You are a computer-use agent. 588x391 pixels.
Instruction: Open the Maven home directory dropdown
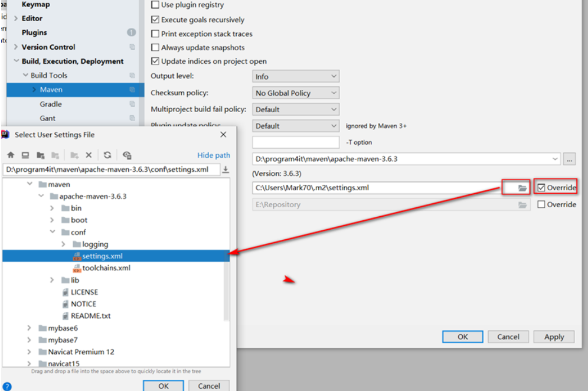(555, 159)
